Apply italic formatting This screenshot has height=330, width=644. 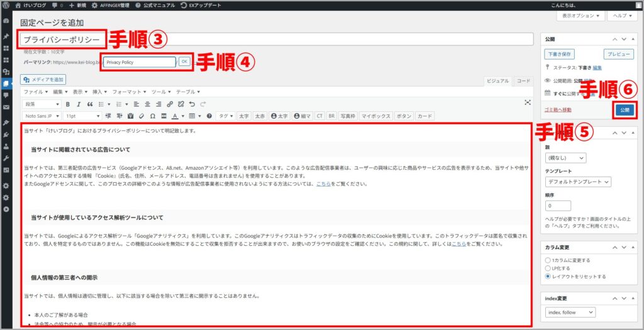coord(79,104)
